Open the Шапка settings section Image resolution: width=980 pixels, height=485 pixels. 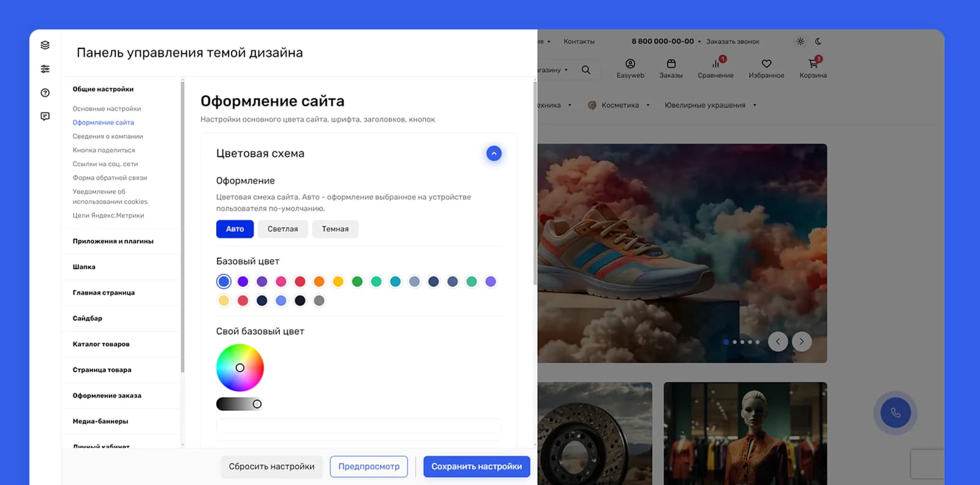coord(84,267)
